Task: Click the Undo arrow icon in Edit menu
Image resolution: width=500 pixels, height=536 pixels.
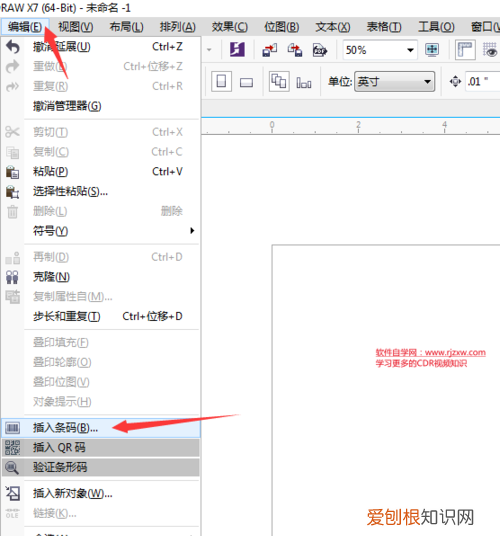Action: 13,47
